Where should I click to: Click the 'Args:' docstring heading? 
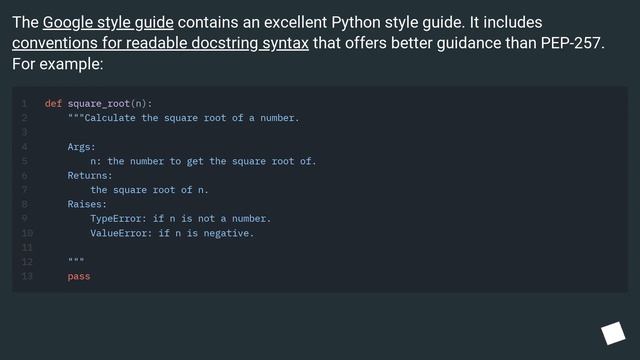click(x=81, y=147)
